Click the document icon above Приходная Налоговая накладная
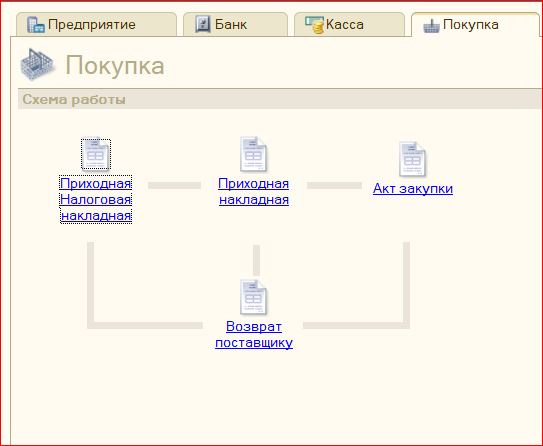Screen dimensions: 543x446 coord(96,154)
